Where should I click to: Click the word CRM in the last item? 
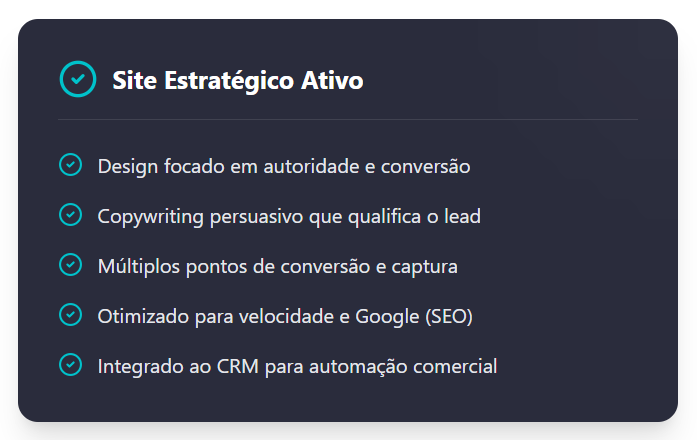[238, 367]
